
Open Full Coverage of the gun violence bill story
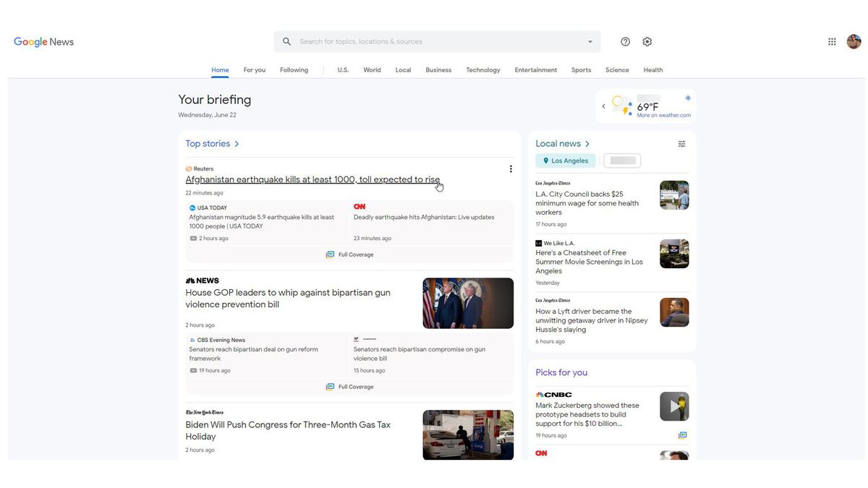coord(350,386)
